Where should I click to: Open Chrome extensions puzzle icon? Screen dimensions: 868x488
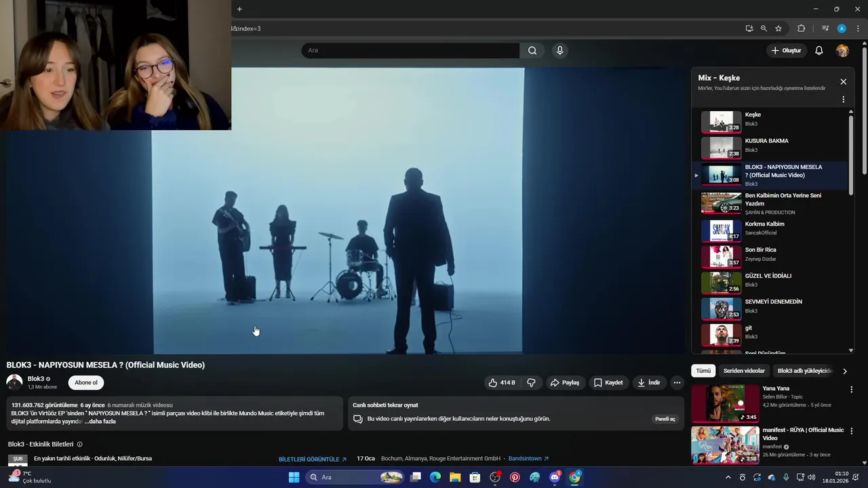(802, 28)
